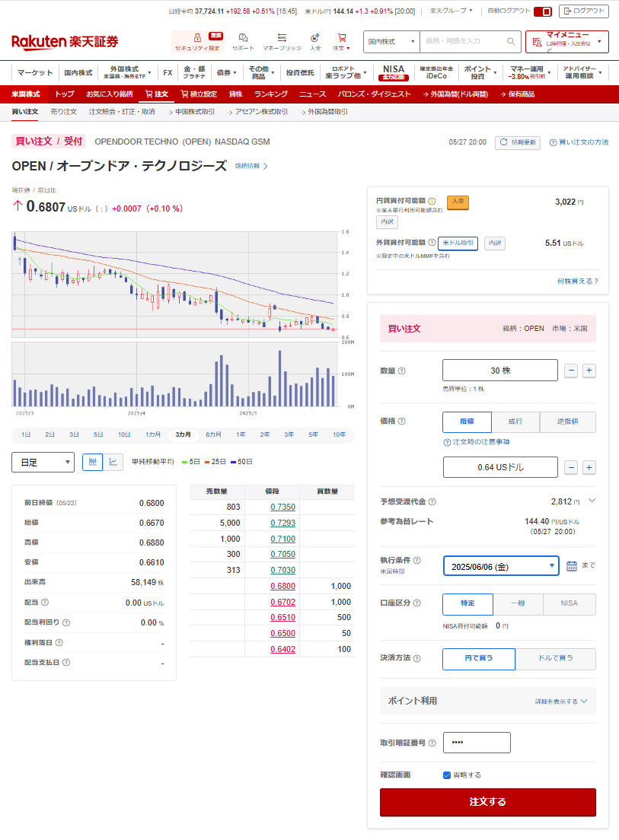The image size is (619, 840).
Task: Increase quantity with the plus stepper
Action: 589,371
